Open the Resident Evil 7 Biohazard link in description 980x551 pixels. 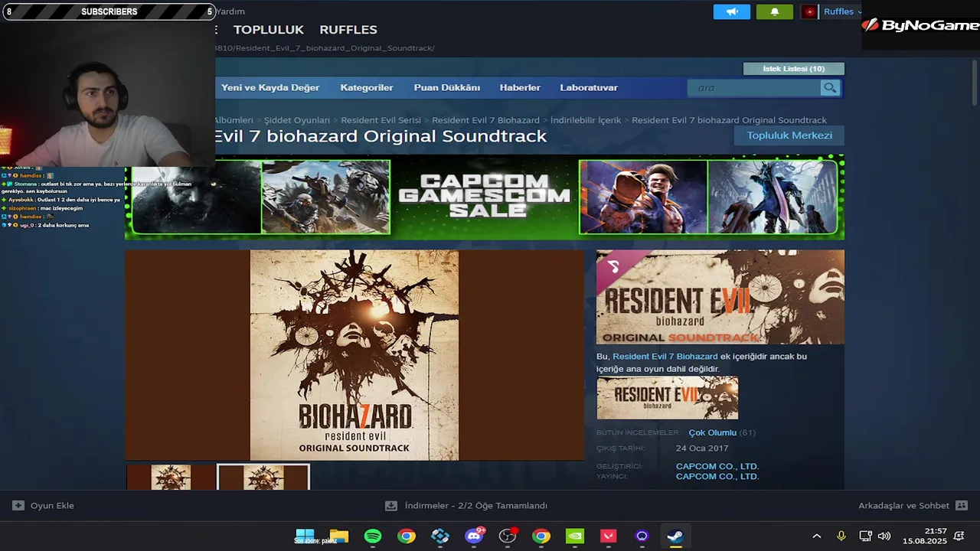665,357
